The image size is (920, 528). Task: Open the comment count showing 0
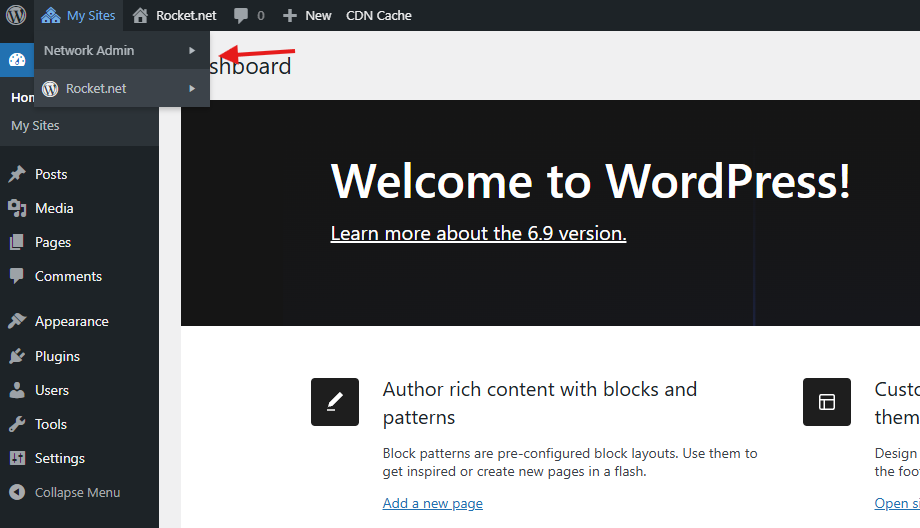pyautogui.click(x=261, y=16)
